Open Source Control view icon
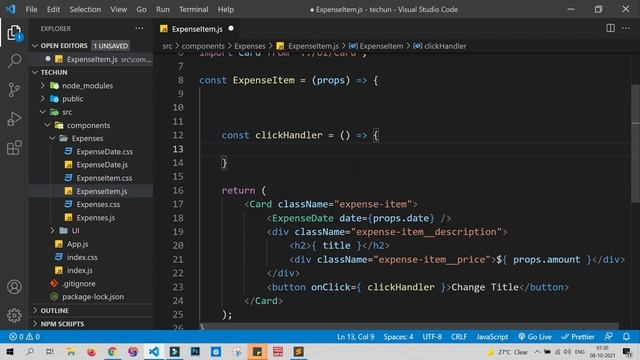640x360 pixels. (14, 89)
